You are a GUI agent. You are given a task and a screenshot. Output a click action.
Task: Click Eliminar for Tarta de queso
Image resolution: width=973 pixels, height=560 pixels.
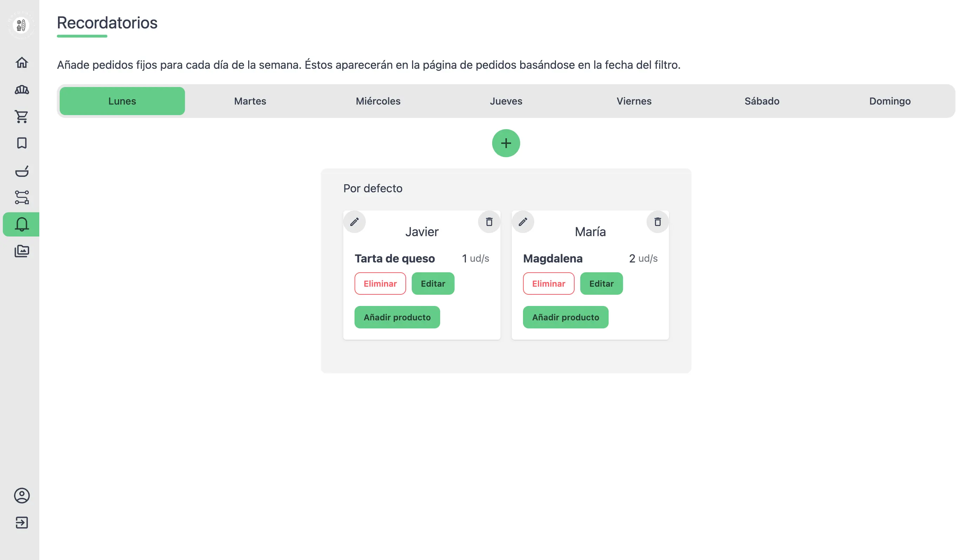[x=380, y=284]
